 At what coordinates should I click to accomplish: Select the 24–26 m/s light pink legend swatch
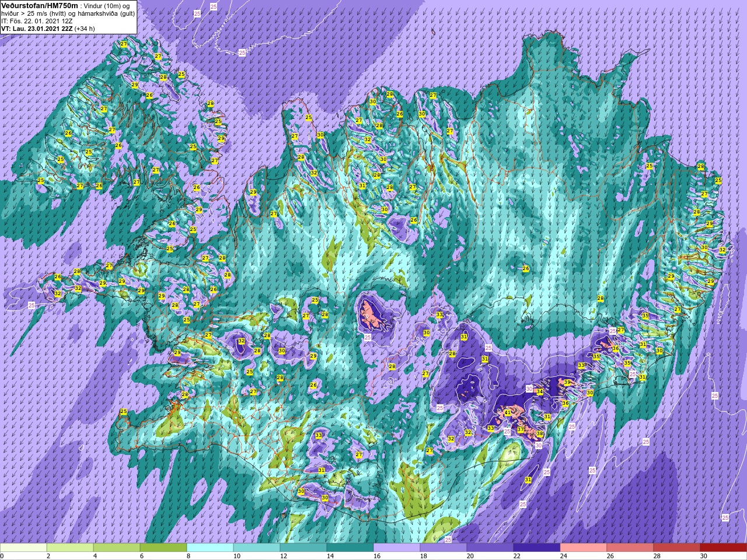click(x=584, y=548)
